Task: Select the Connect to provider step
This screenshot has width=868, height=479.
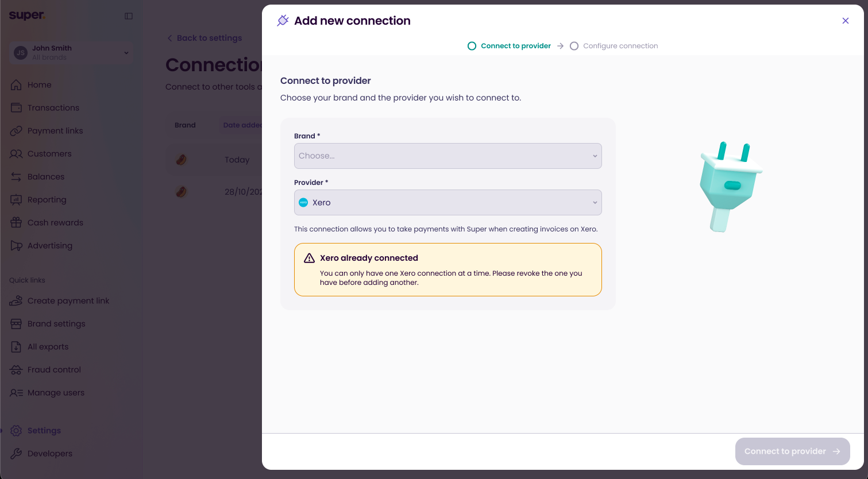Action: coord(509,46)
